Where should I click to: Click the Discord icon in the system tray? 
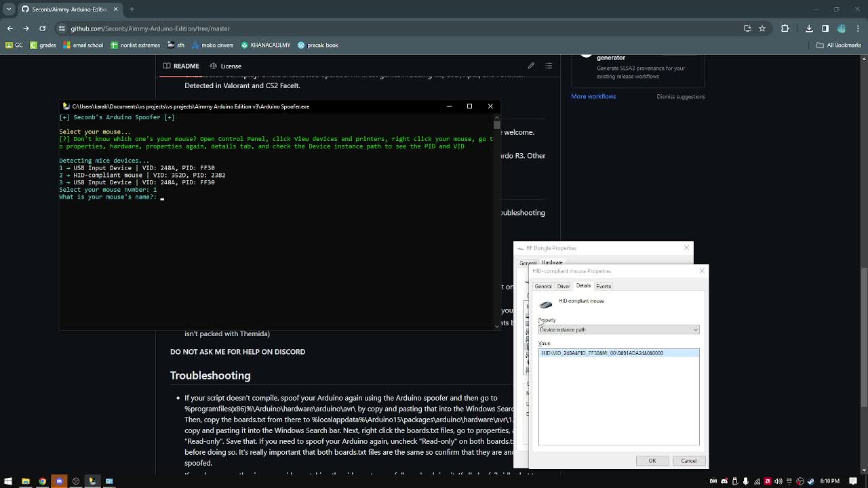tap(724, 481)
